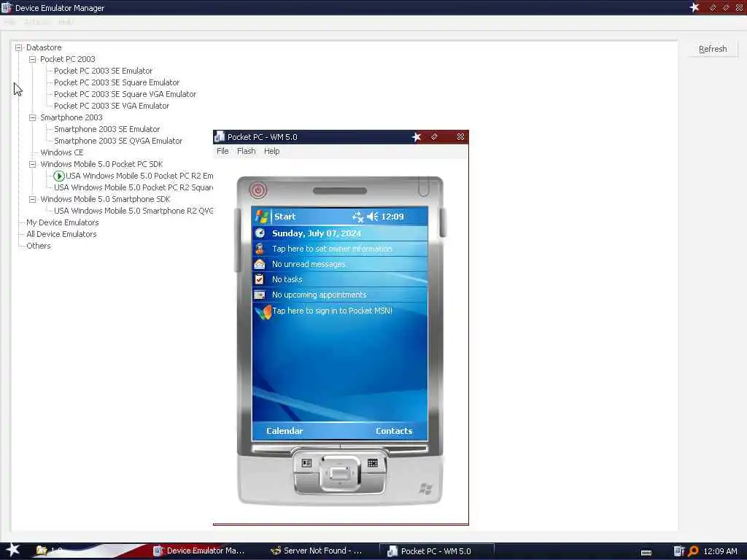Screen dimensions: 747x560
Task: Tap the Contacts soft key on the device screen
Action: point(394,430)
